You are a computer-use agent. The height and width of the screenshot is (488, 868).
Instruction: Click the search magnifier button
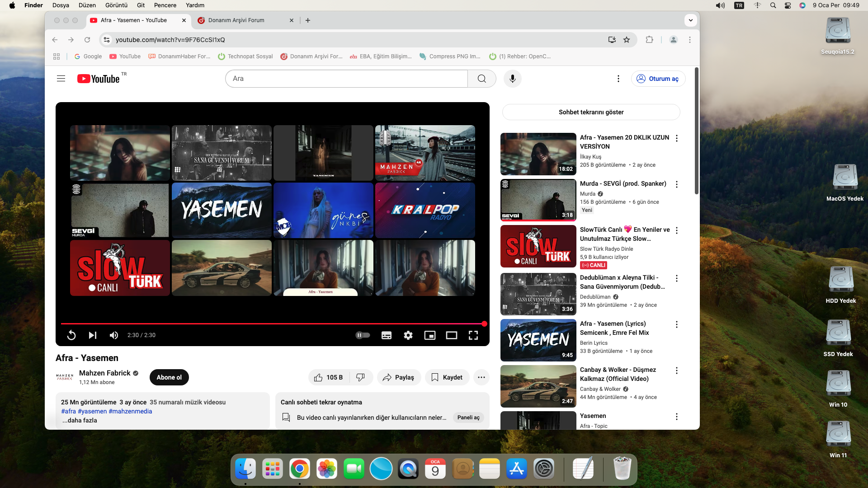481,79
